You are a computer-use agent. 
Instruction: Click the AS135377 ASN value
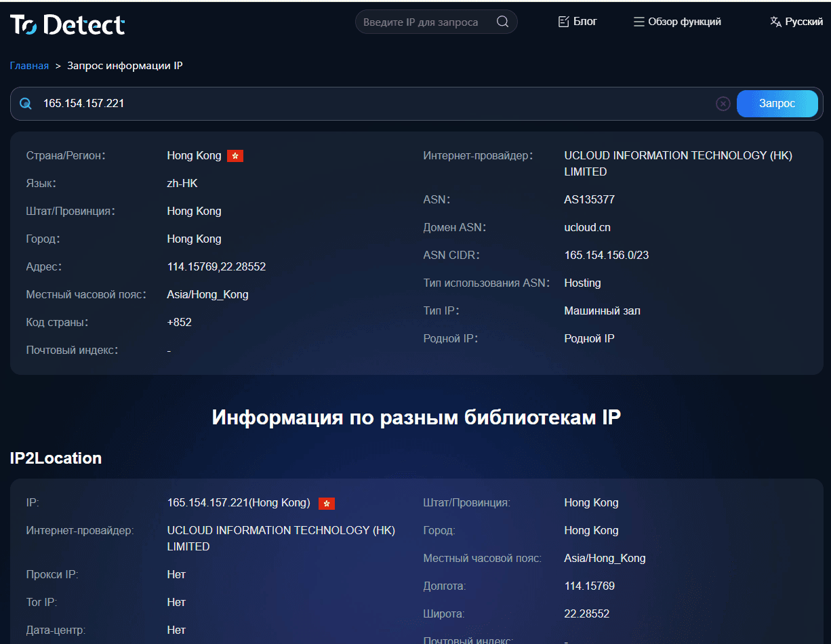click(588, 199)
